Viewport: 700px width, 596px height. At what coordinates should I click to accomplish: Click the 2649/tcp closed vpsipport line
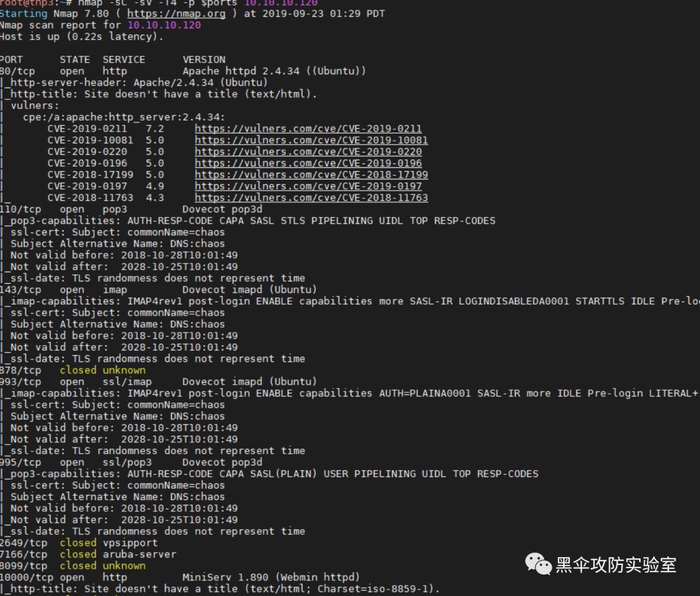(78, 543)
